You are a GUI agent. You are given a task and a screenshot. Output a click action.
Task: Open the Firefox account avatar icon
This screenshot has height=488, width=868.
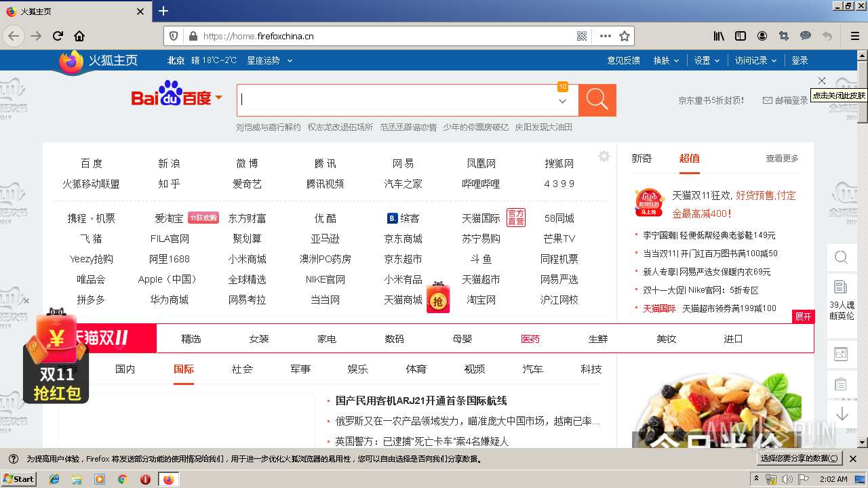click(762, 36)
